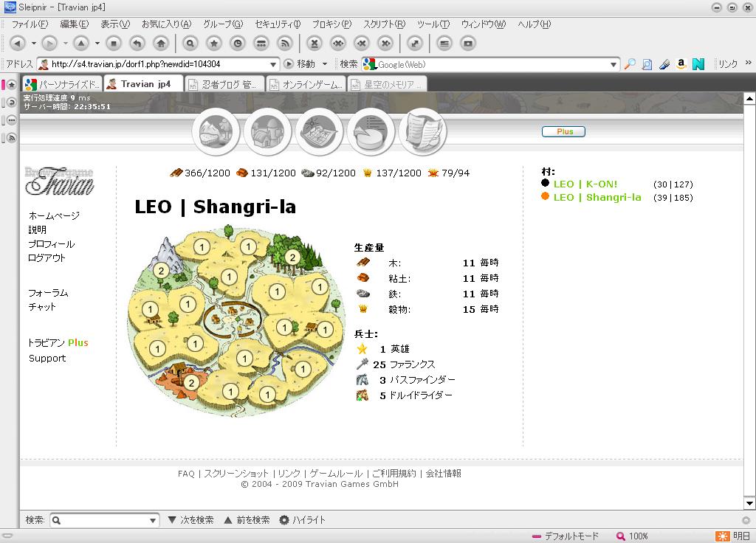Click the Amazon search icon

pos(681,64)
